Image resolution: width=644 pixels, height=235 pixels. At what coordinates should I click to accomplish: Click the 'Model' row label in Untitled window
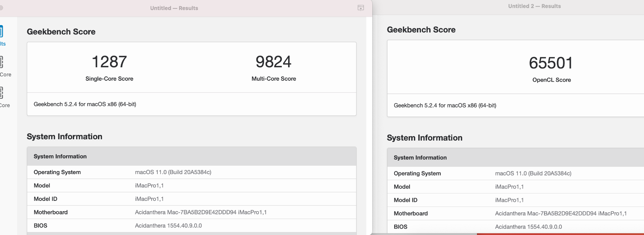42,185
